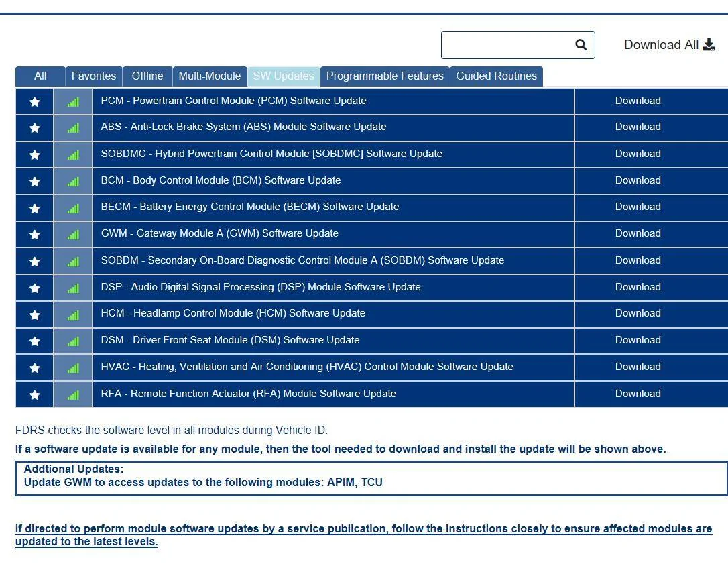Download the HCM Headlamp Control Module update
This screenshot has width=728, height=572.
click(x=638, y=313)
